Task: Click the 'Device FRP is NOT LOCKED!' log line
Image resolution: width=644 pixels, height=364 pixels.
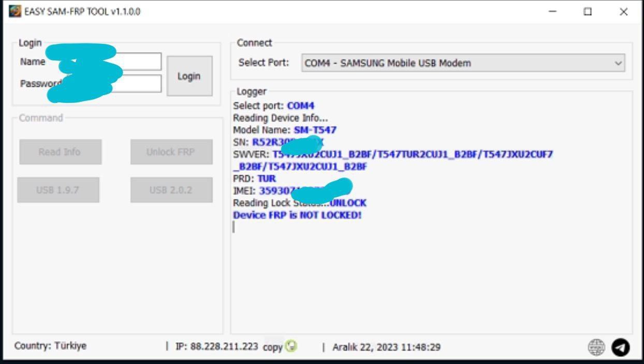Action: tap(297, 215)
